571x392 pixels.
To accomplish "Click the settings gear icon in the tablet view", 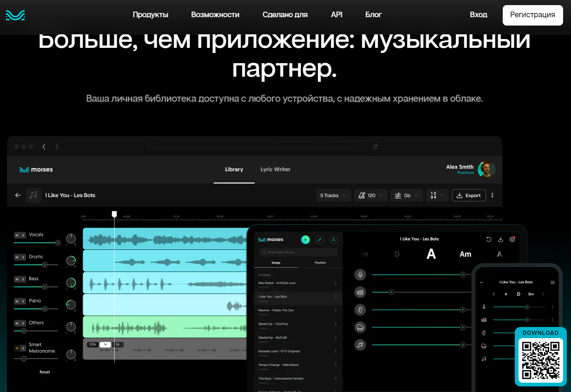I will tap(512, 240).
